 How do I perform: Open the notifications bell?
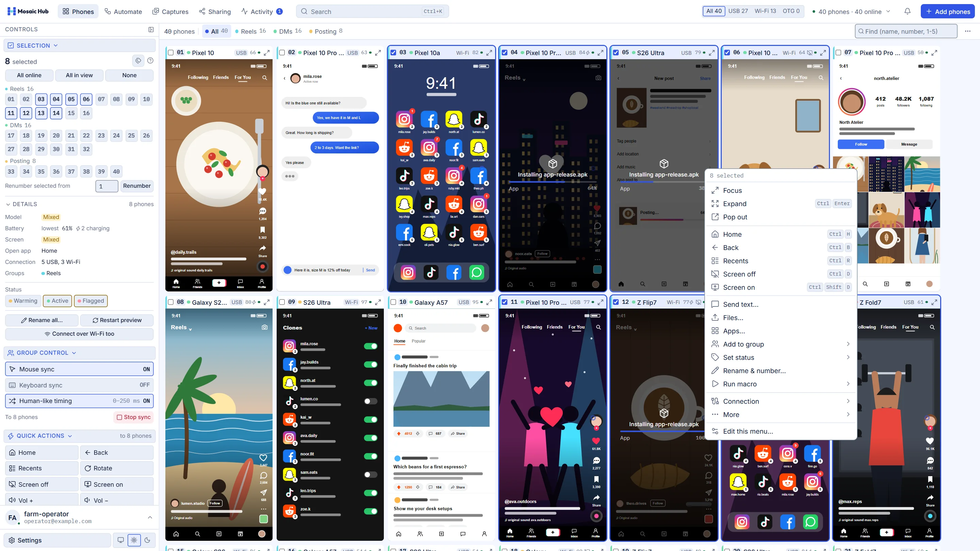[907, 12]
